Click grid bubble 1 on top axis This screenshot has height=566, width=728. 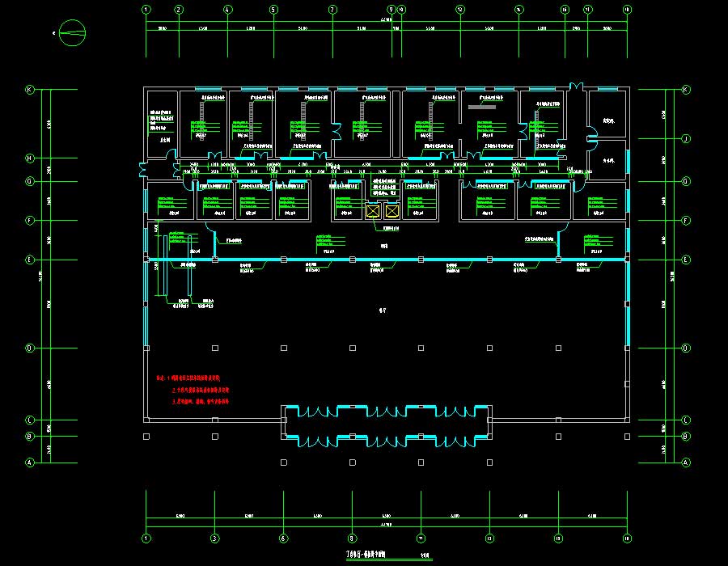click(x=146, y=10)
